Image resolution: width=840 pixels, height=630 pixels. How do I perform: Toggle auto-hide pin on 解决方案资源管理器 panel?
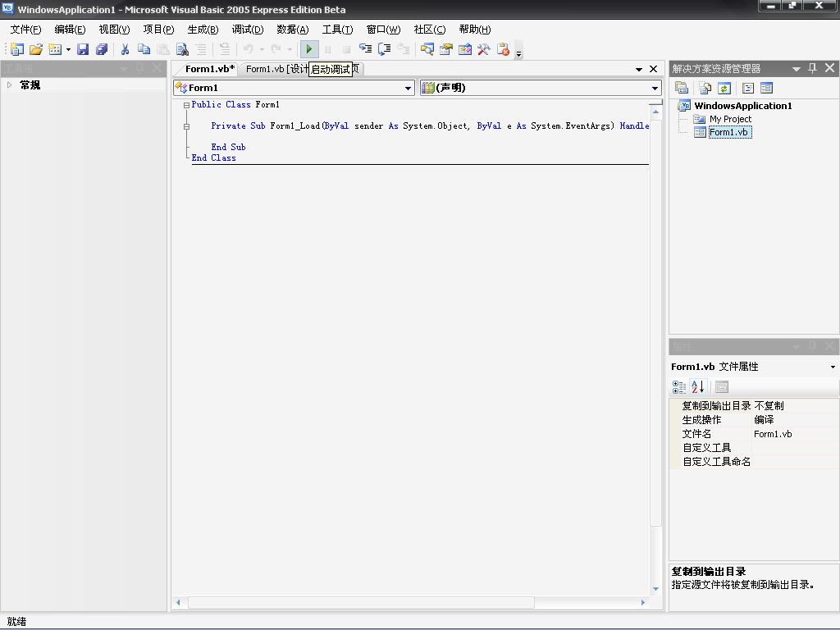pos(813,68)
